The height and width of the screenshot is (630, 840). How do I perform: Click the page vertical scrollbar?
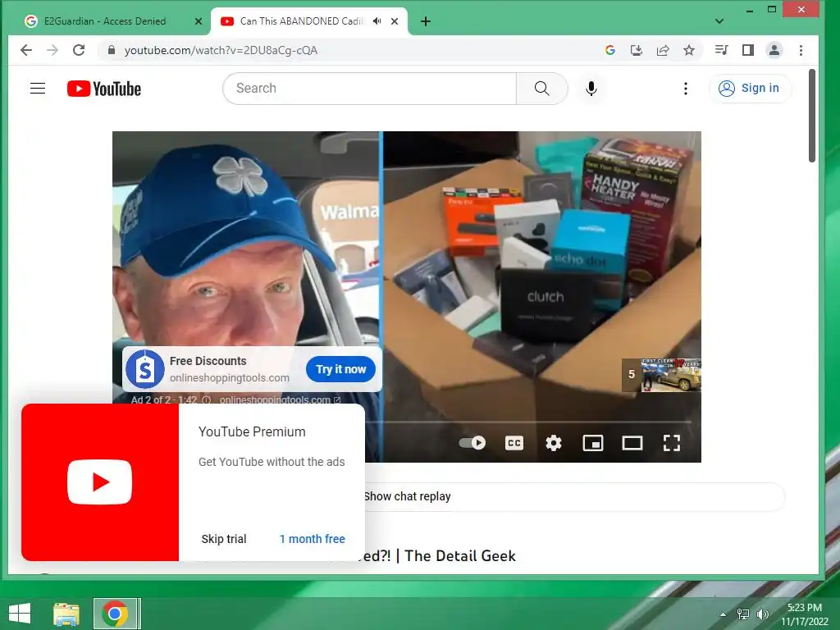pyautogui.click(x=811, y=116)
